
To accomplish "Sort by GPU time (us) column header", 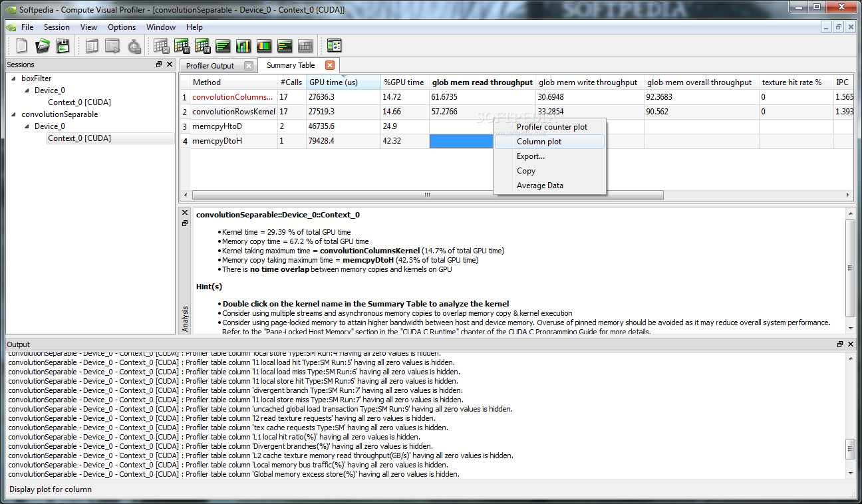I will [343, 82].
